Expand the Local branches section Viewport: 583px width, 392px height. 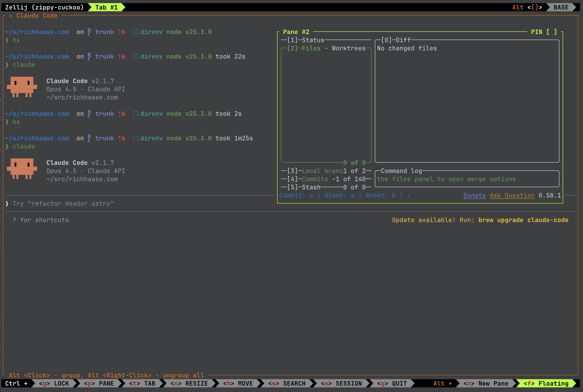coord(322,171)
